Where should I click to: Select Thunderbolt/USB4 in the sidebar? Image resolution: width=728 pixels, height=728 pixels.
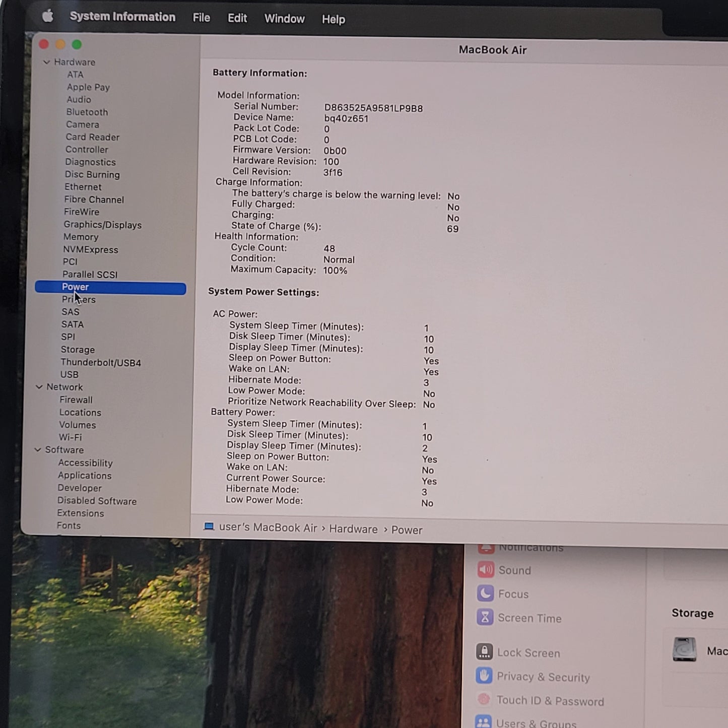[x=101, y=363]
